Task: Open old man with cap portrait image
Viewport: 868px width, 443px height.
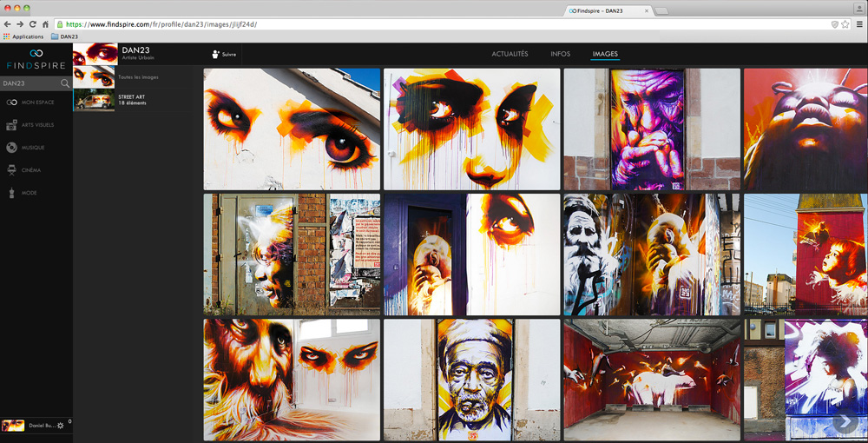Action: click(x=471, y=380)
